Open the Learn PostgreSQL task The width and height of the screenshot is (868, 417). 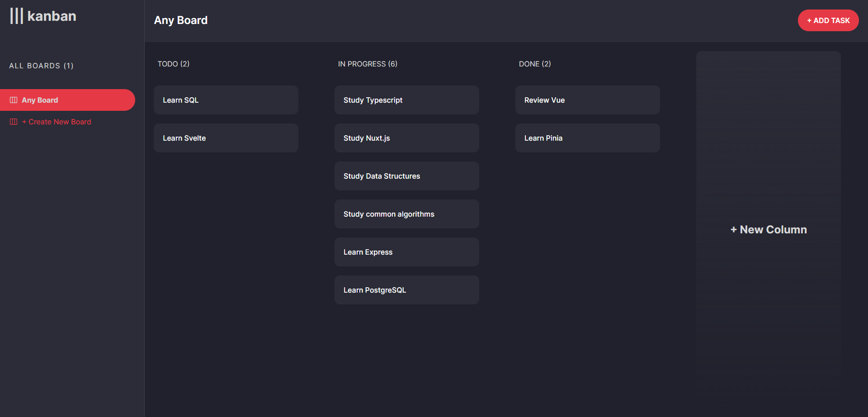click(x=406, y=290)
